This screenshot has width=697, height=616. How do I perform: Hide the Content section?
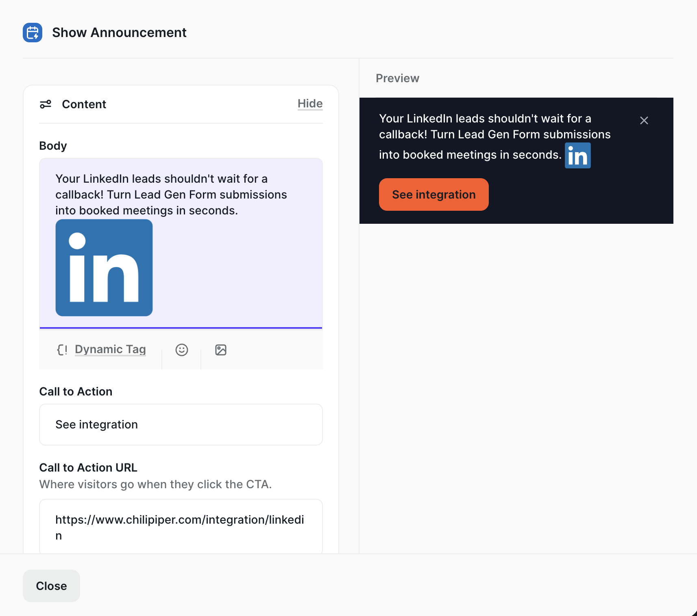pyautogui.click(x=310, y=104)
